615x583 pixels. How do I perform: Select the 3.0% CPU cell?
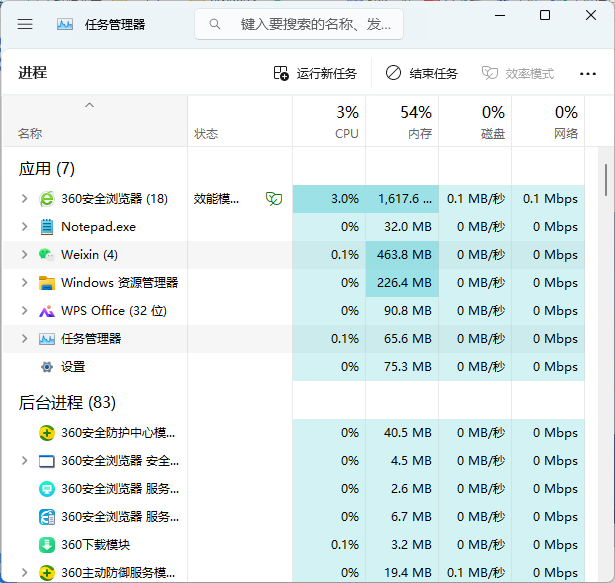tap(329, 199)
